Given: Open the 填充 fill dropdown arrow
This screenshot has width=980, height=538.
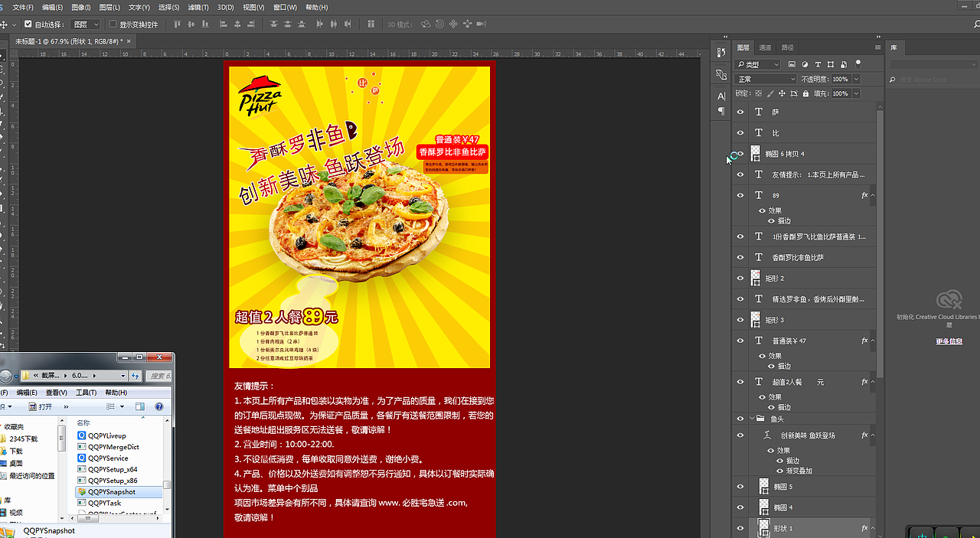Looking at the screenshot, I should pos(856,93).
